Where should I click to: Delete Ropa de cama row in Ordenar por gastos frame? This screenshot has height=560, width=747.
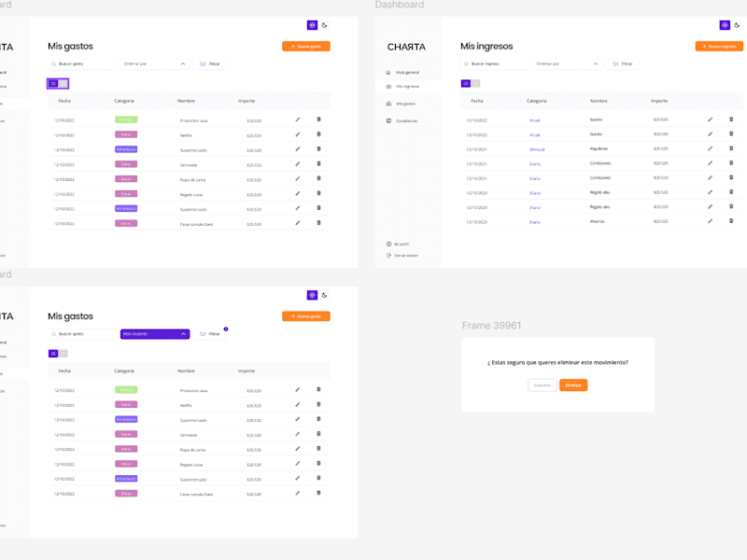(x=318, y=178)
